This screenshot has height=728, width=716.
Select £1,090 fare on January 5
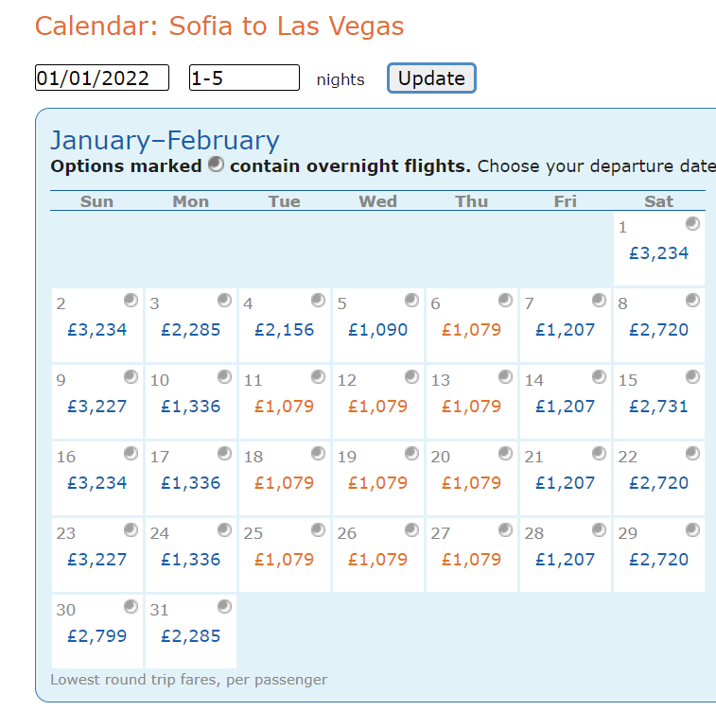[x=377, y=330]
